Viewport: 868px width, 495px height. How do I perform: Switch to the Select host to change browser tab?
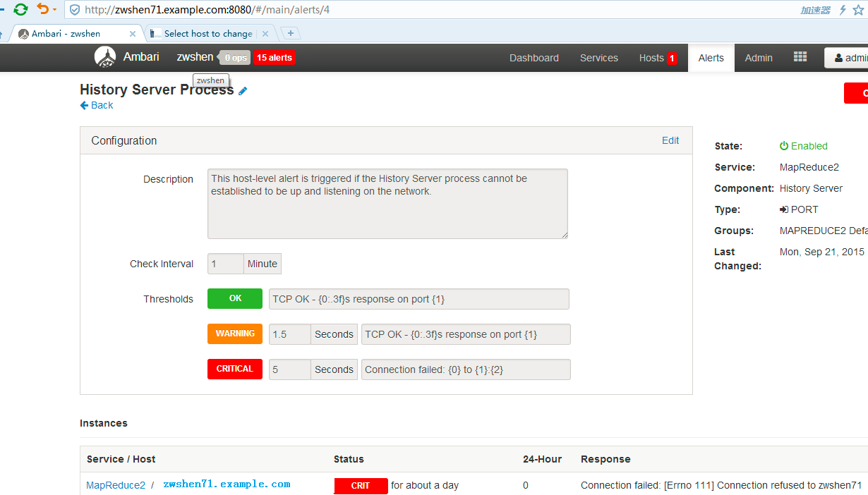(x=207, y=33)
